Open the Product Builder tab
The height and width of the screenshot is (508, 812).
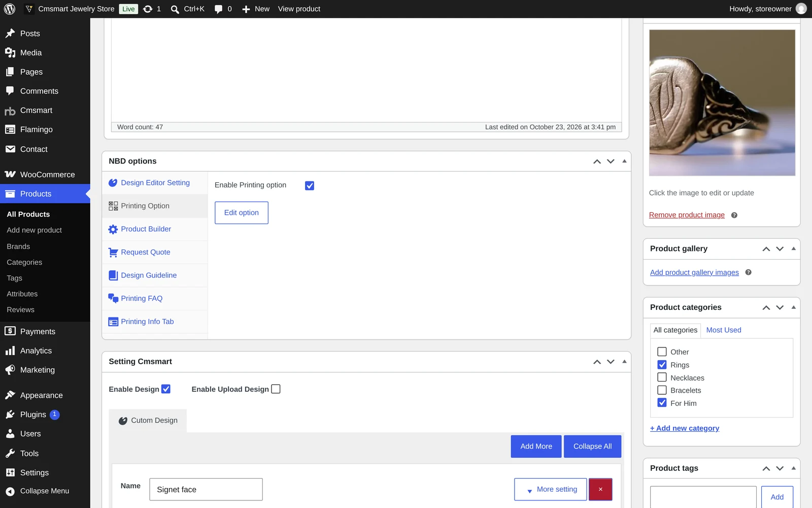[155, 229]
